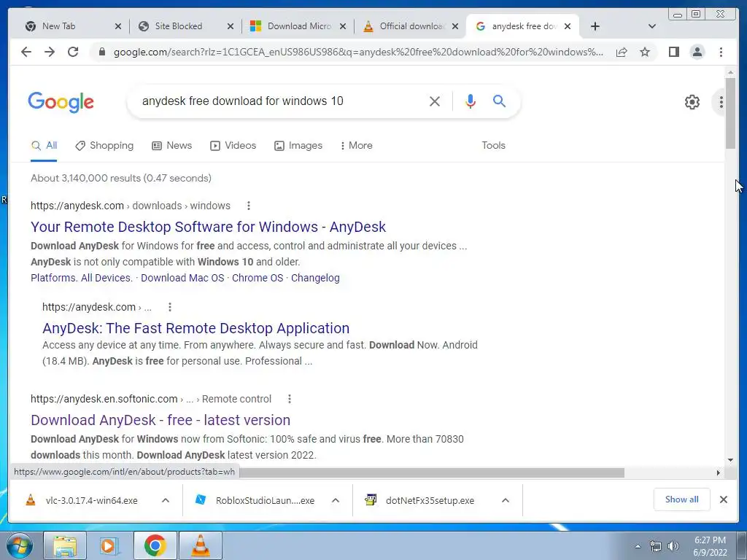The width and height of the screenshot is (747, 560).
Task: Open the Platforms. All Devices. sitelink
Action: [82, 278]
